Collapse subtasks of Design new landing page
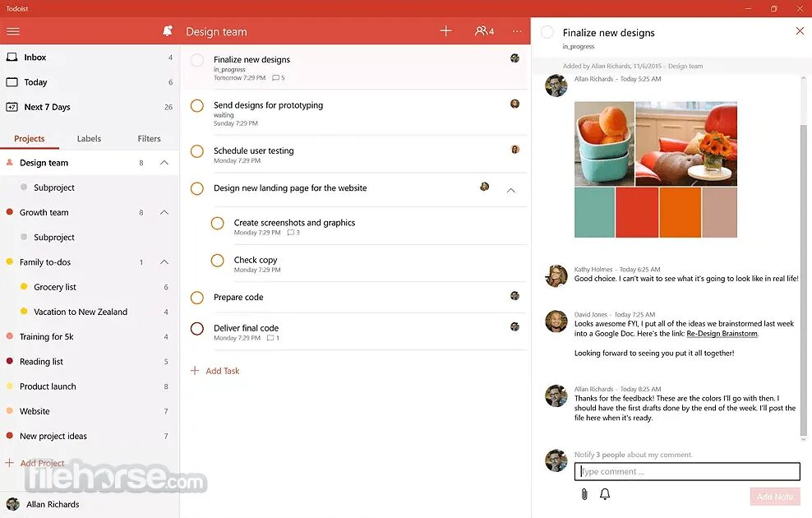This screenshot has width=812, height=518. 510,190
